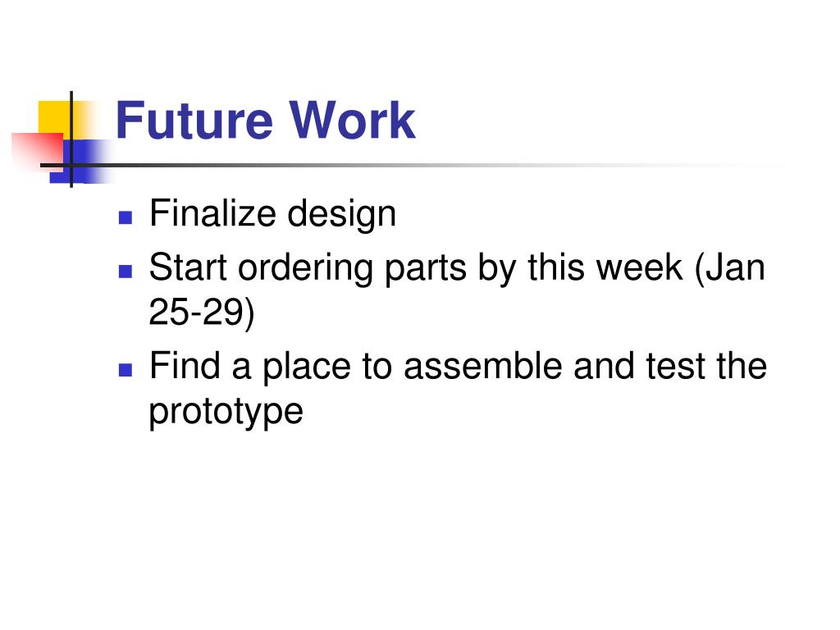Click the red gradient square decoration

click(38, 152)
